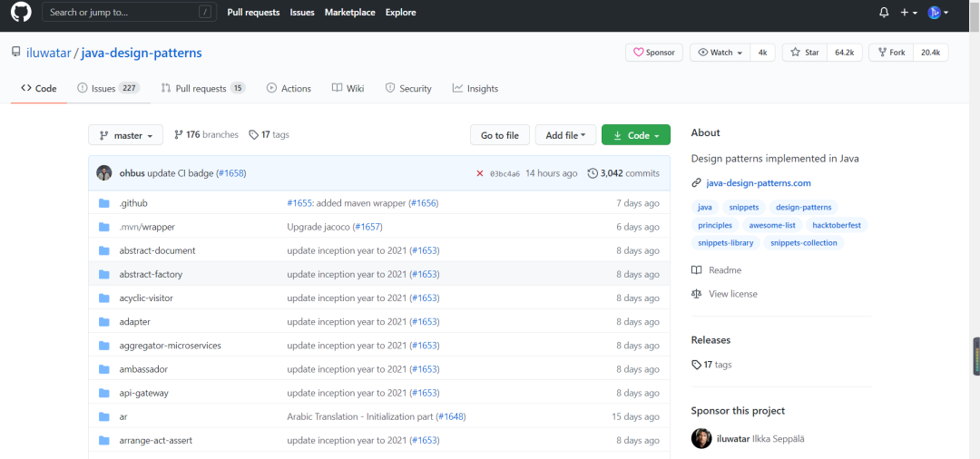Image resolution: width=980 pixels, height=459 pixels.
Task: Open the #1648 Arabic Translation link
Action: [x=451, y=416]
